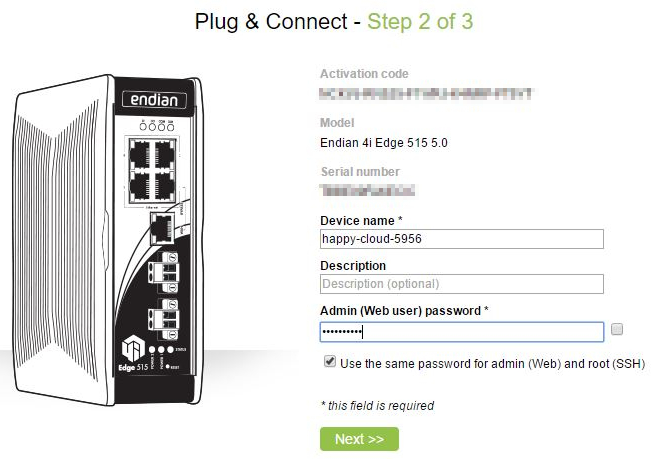Screen dimensions: 655x459
Task: Click the 'this field is required' note
Action: point(377,406)
